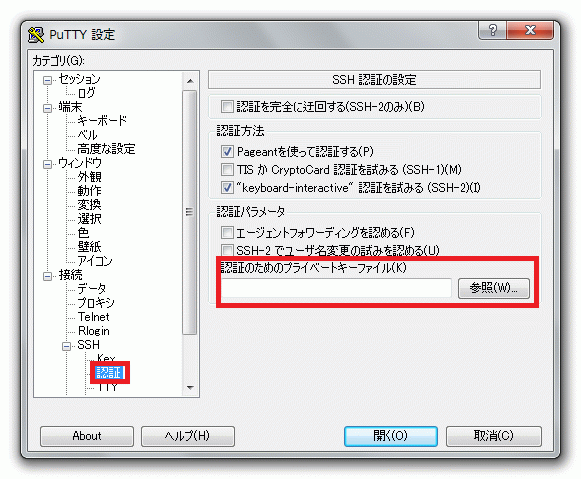Select the プロキシ category item
This screenshot has height=479, width=581.
[x=96, y=303]
